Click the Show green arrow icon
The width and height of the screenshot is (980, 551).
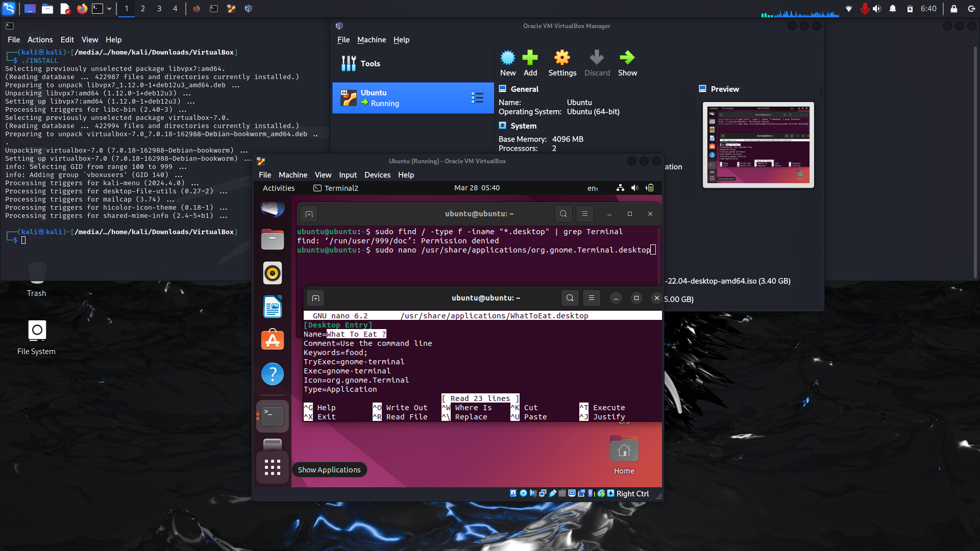click(x=627, y=58)
